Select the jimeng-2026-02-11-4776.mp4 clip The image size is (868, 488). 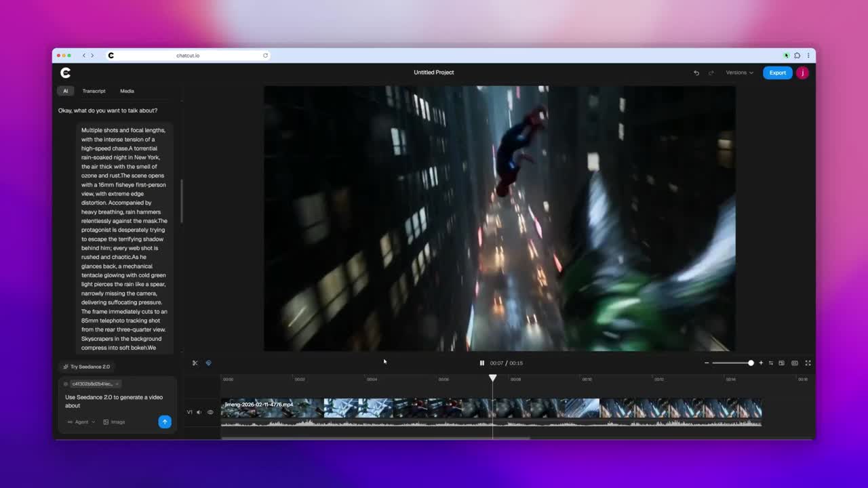click(x=492, y=408)
